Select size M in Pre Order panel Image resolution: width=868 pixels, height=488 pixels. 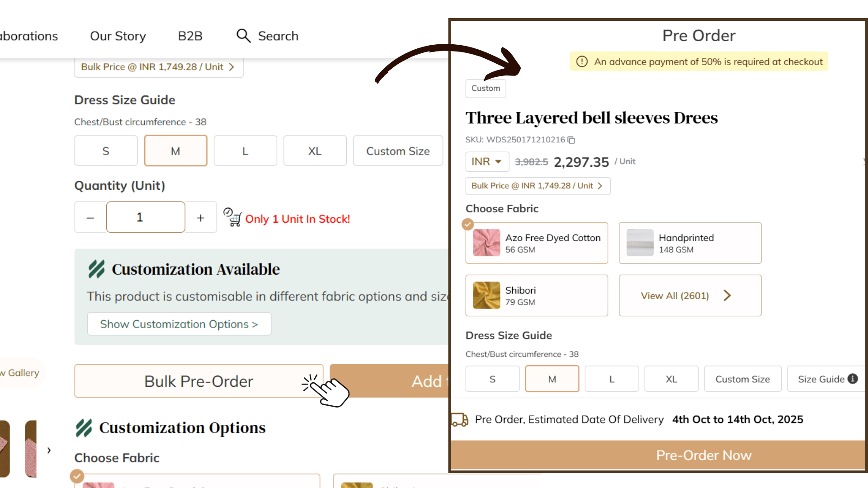(552, 379)
